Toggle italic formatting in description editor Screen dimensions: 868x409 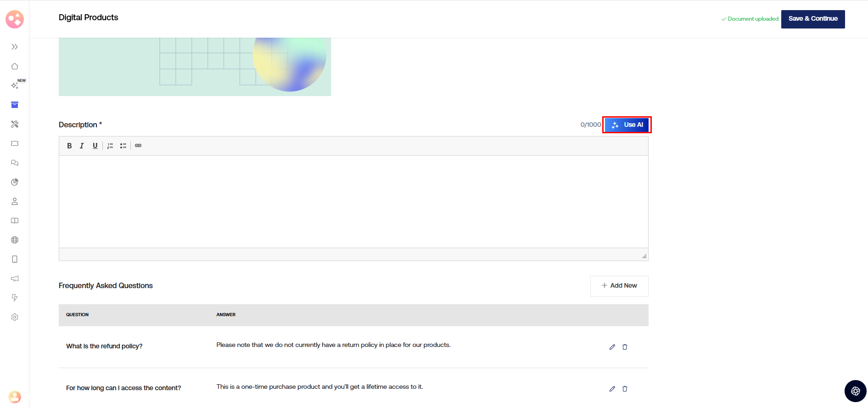click(82, 146)
